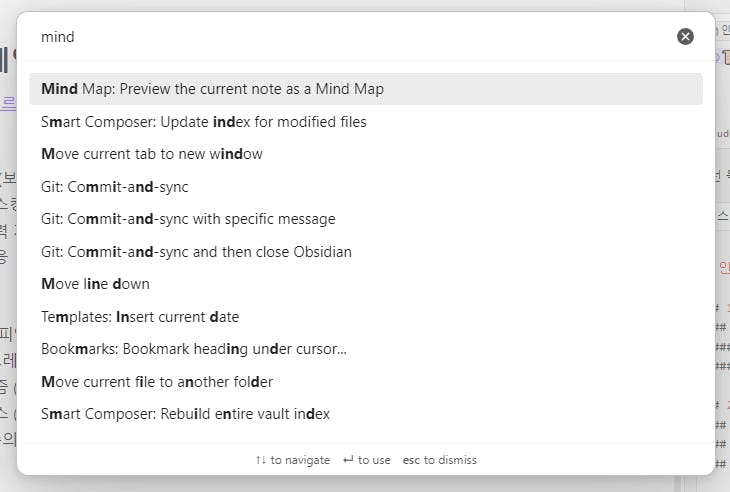Click the 'esc to dismiss' hint

point(439,460)
